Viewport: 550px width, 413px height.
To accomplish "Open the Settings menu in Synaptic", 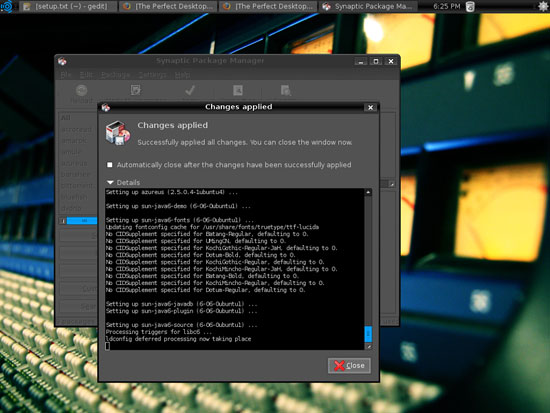I will pyautogui.click(x=153, y=75).
